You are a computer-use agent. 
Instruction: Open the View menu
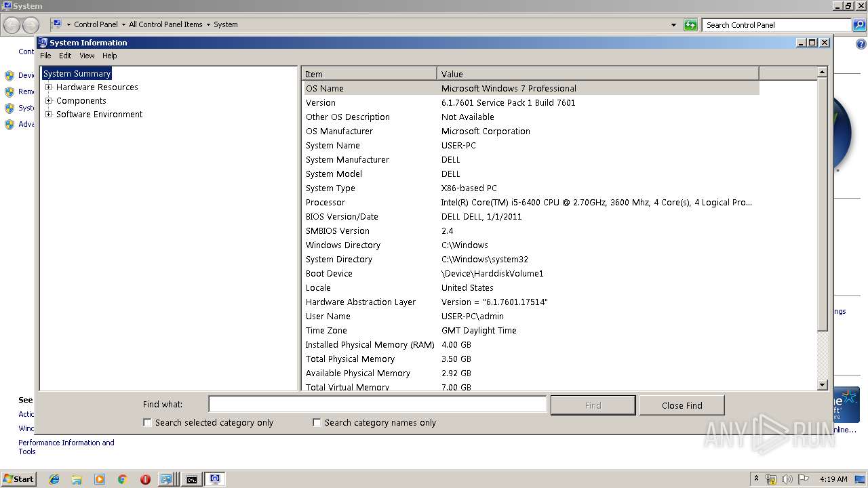point(87,56)
